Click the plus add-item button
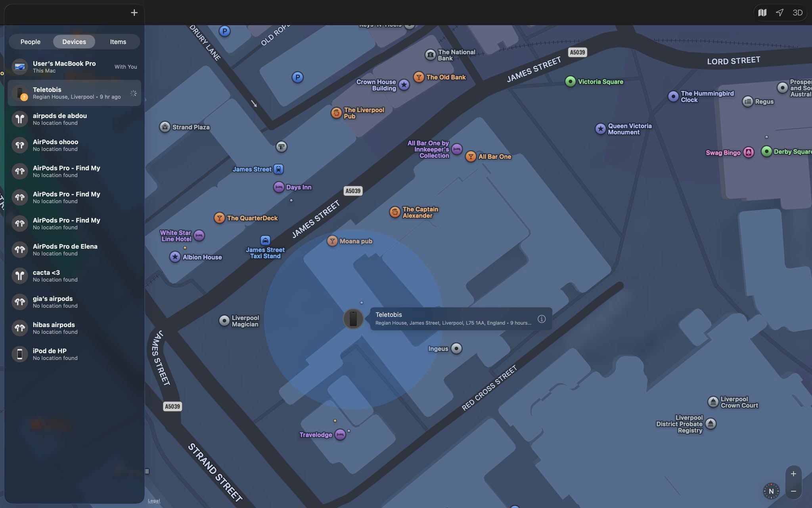812x508 pixels. coord(134,13)
